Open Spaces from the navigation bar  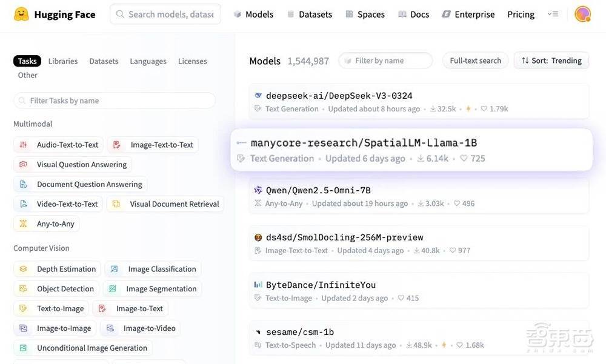tap(371, 15)
